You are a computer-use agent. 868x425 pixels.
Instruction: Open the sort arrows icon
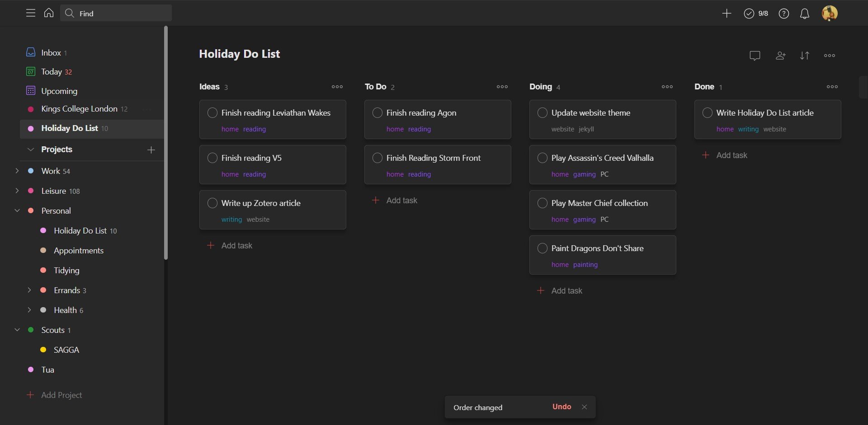[x=805, y=56]
